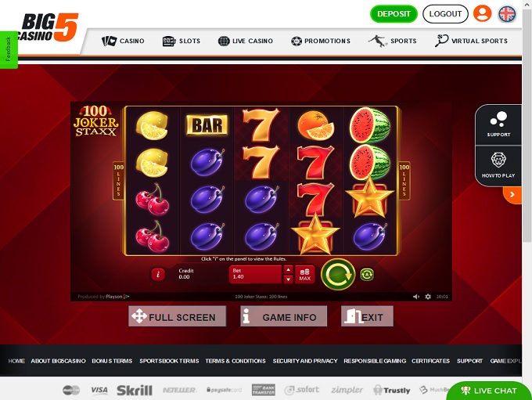Collapse the side panel with orange chevron
Image resolution: width=532 pixels, height=400 pixels.
[512, 195]
